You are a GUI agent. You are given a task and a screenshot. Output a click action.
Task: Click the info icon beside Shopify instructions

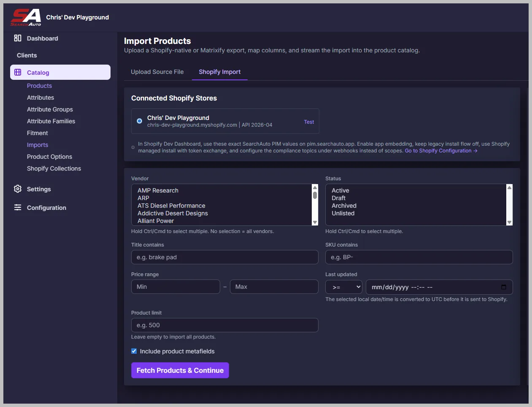tap(133, 147)
